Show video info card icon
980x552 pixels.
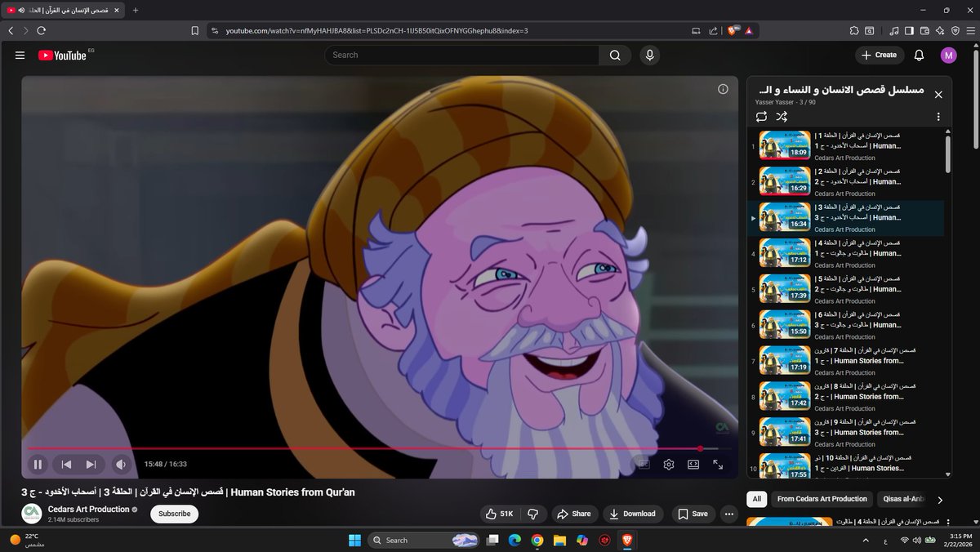click(x=723, y=90)
